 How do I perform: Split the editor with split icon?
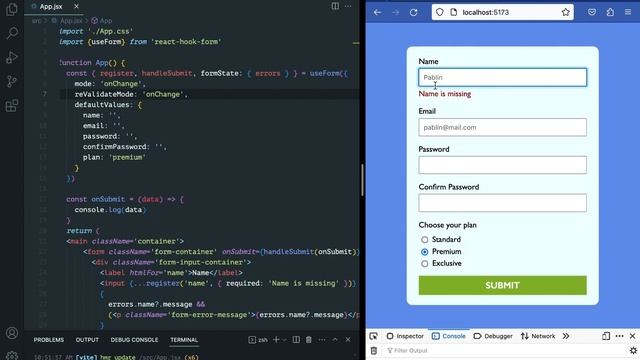pos(335,6)
